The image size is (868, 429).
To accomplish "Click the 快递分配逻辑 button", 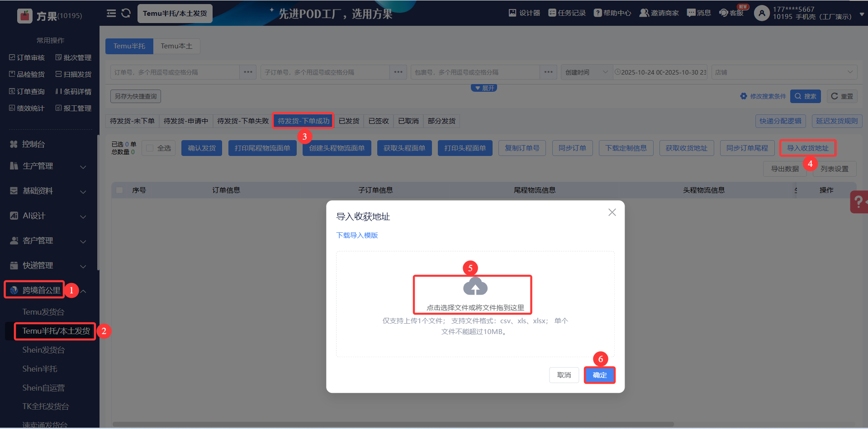I will pos(780,121).
